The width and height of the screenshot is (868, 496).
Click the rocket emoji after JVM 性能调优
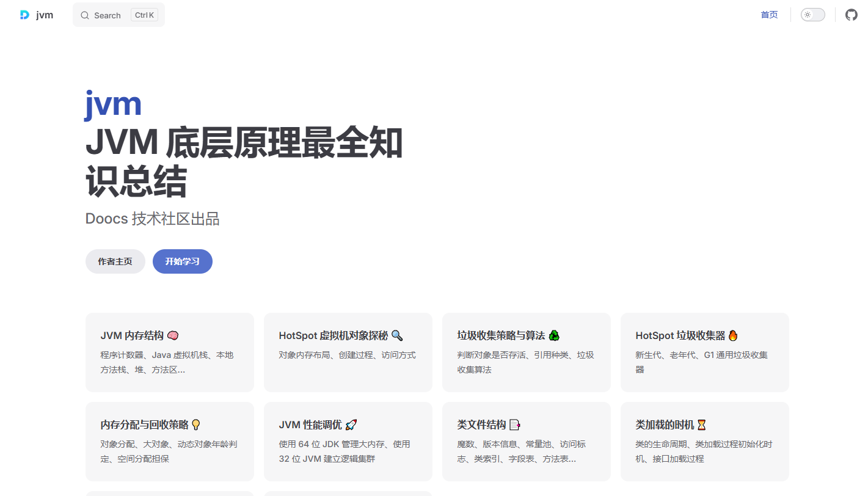tap(351, 425)
